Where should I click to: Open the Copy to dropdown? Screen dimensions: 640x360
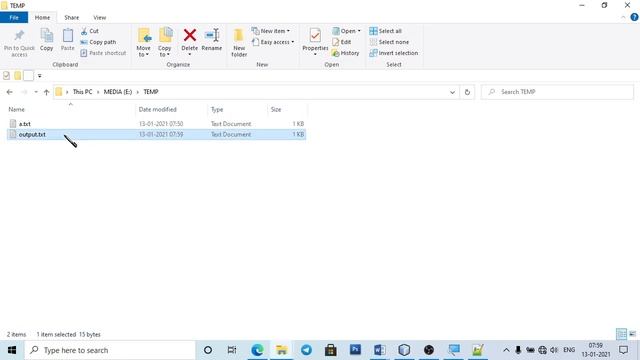(165, 42)
